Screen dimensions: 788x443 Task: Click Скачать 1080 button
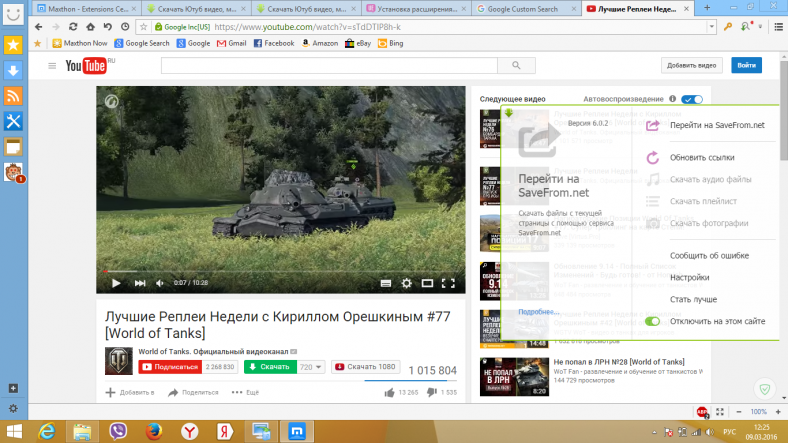[365, 367]
